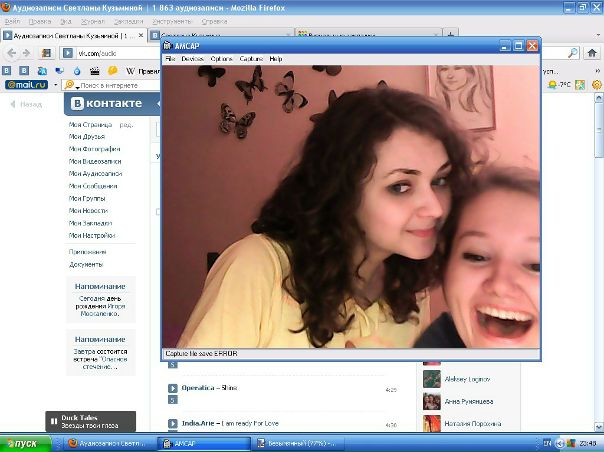Pause the Duck Tales track in the player
This screenshot has height=452, width=604.
tap(55, 422)
